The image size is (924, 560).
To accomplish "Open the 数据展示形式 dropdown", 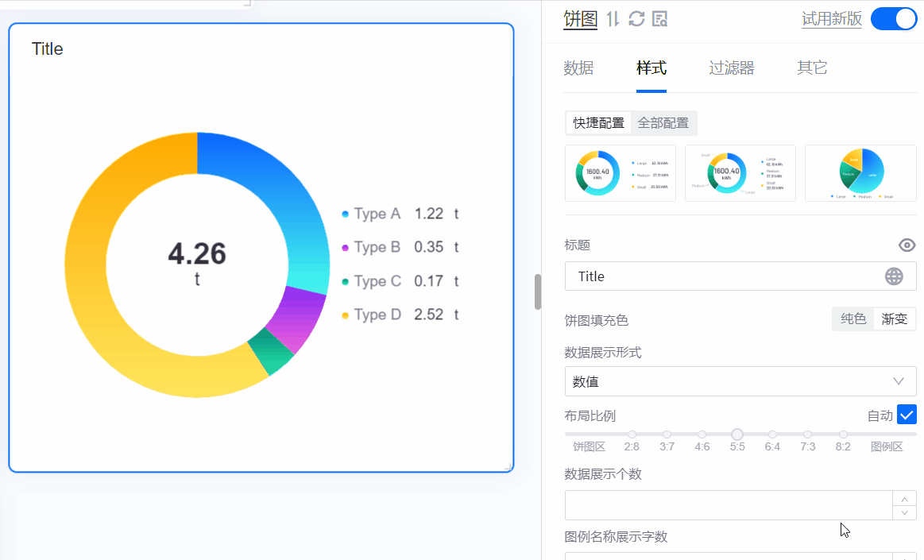I will pos(740,381).
